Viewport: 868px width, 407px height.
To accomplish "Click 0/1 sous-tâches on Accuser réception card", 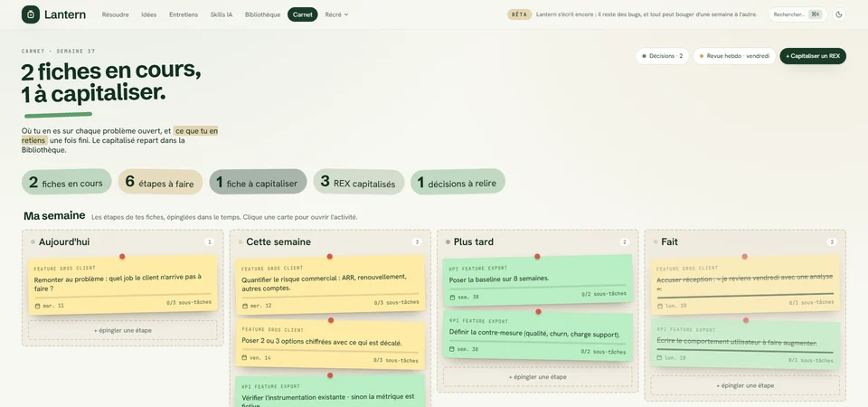I will (811, 302).
